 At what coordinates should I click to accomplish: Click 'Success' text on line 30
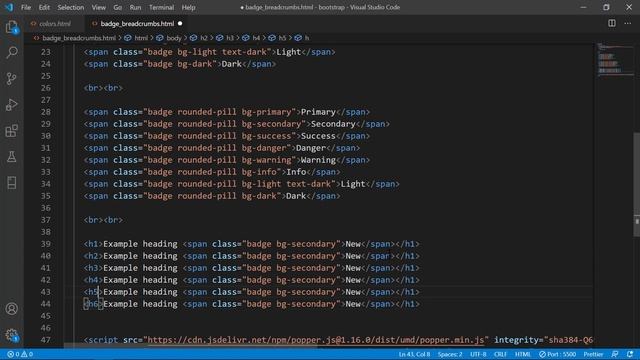click(x=318, y=136)
